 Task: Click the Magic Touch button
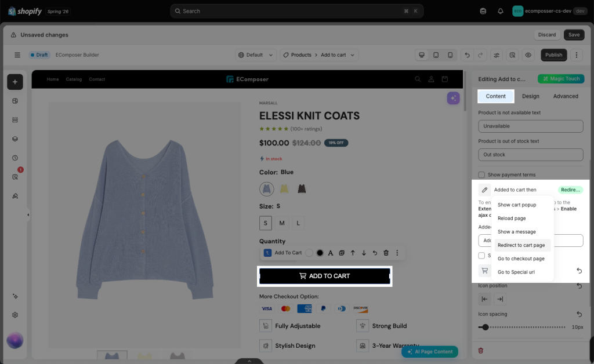[561, 79]
